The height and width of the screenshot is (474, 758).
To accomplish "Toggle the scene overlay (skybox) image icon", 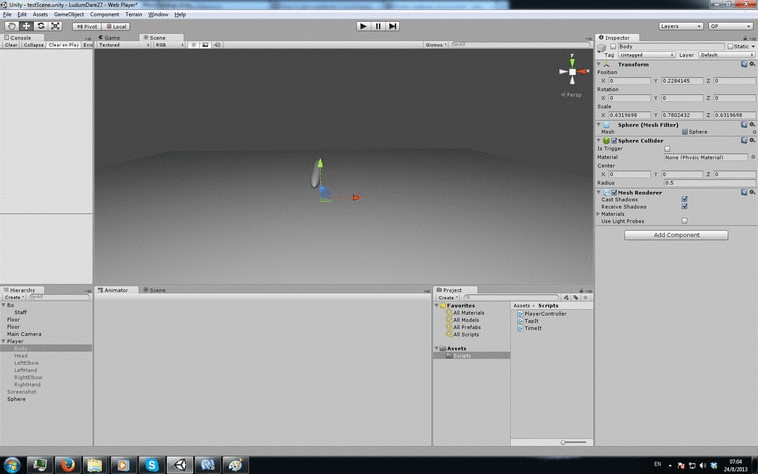I will (205, 44).
